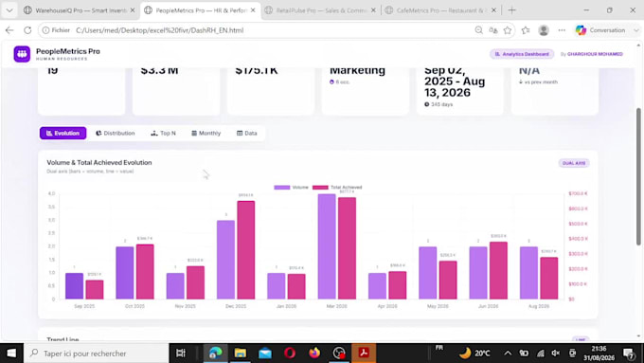Click the taskbar search box

(96, 354)
